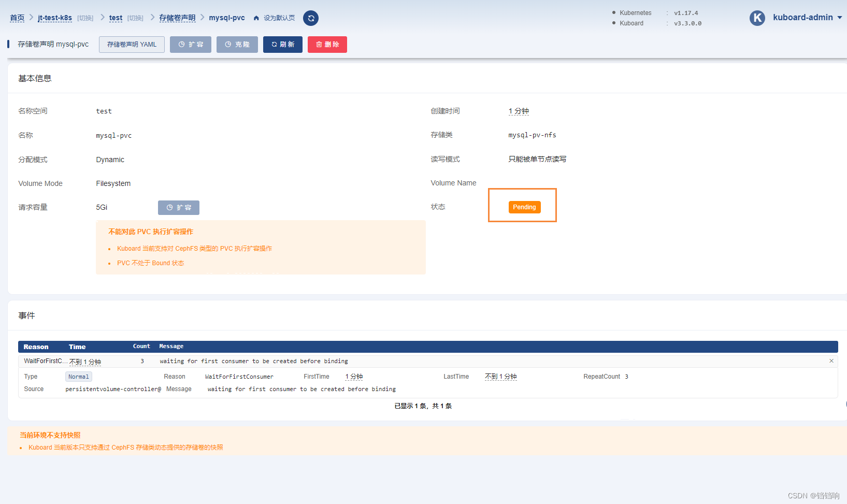The width and height of the screenshot is (847, 504).
Task: Click the Dynamic allocation mode value
Action: coord(110,160)
